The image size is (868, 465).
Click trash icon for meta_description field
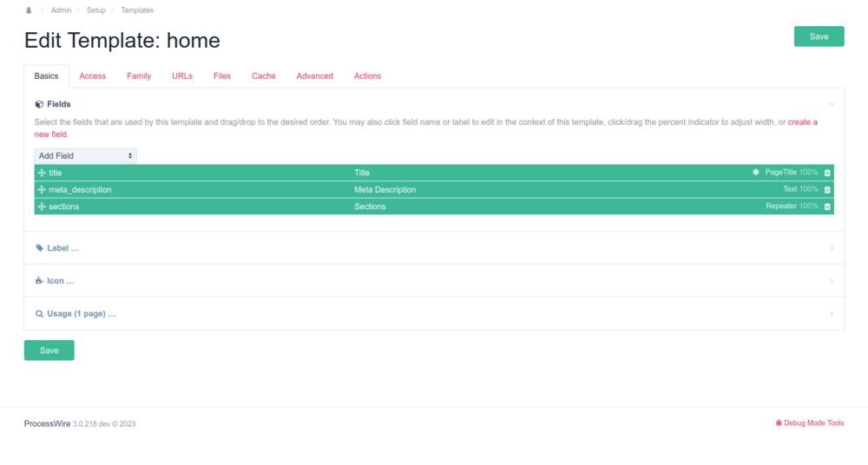point(827,190)
